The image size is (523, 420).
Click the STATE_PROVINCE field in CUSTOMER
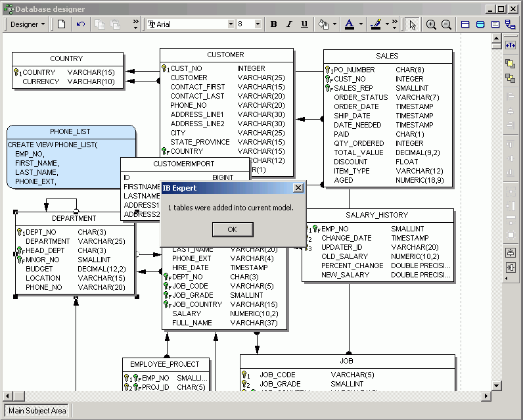(x=200, y=142)
